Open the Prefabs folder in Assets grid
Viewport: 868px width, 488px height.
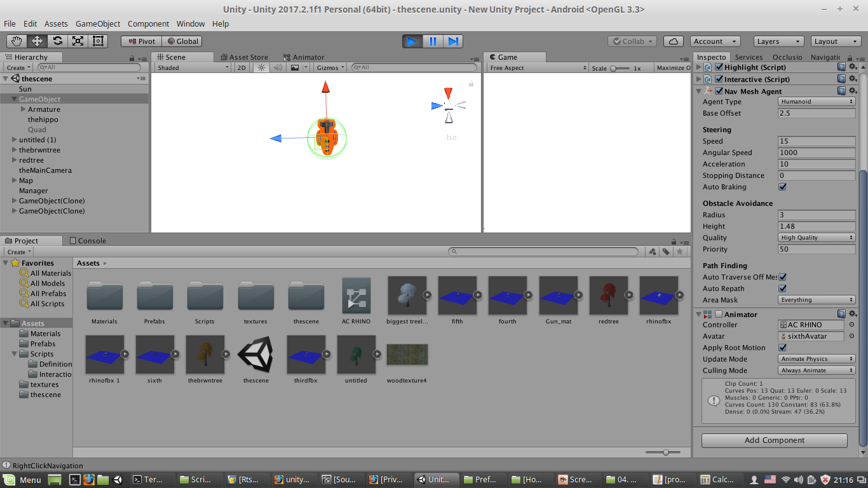[154, 301]
